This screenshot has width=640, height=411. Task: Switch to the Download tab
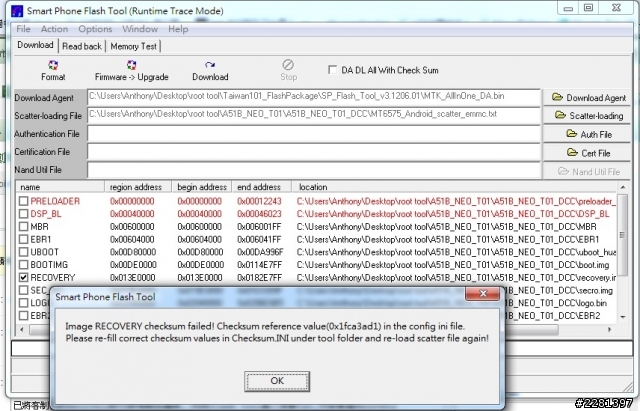coord(36,45)
